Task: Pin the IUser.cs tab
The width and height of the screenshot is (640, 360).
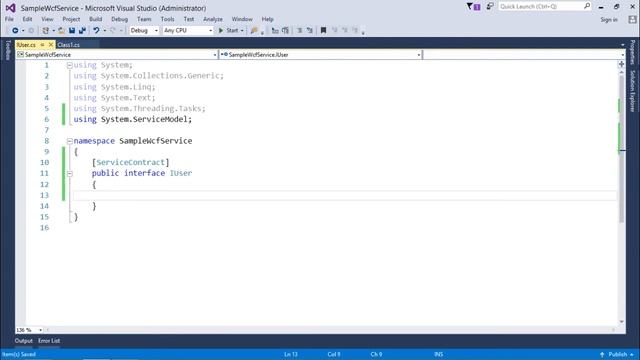Action: tap(42, 44)
